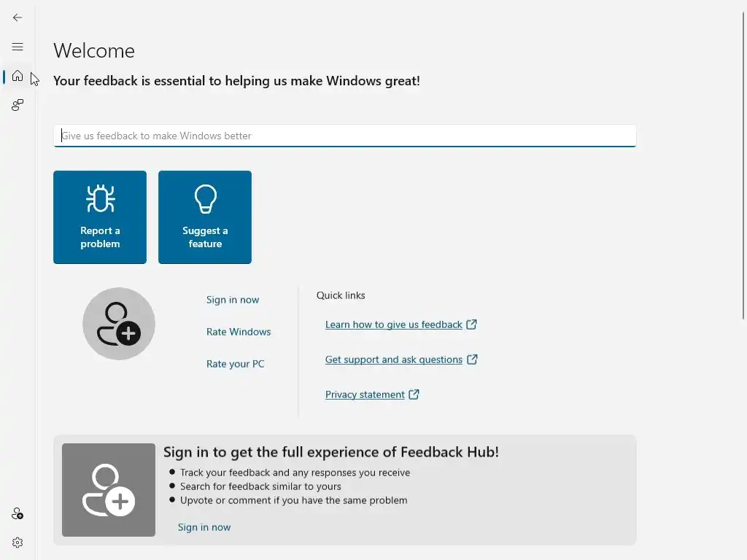Click the vertical scrollbar thumb

tap(743, 166)
